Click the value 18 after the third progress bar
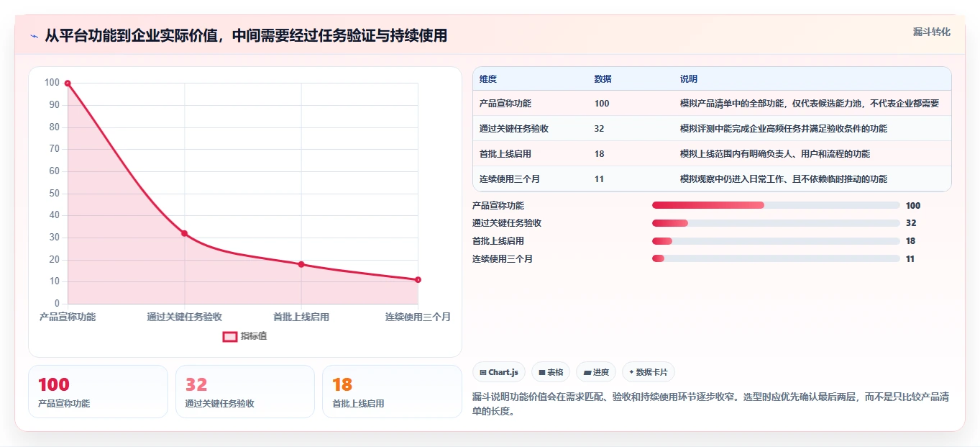 click(911, 241)
